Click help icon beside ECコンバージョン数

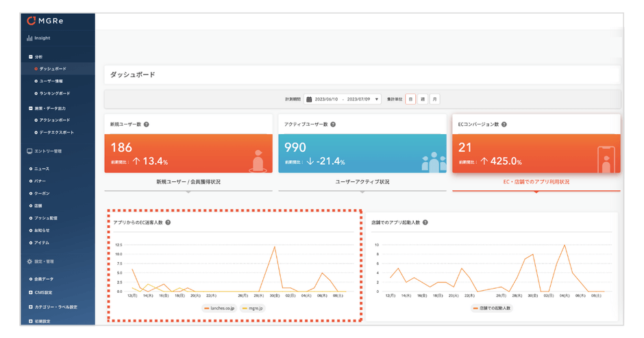[504, 125]
